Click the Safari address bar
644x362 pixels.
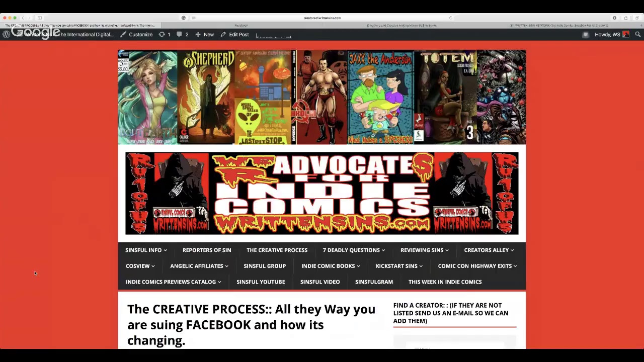coord(322,18)
